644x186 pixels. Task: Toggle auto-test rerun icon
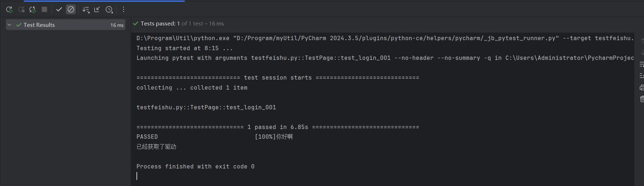pos(33,10)
